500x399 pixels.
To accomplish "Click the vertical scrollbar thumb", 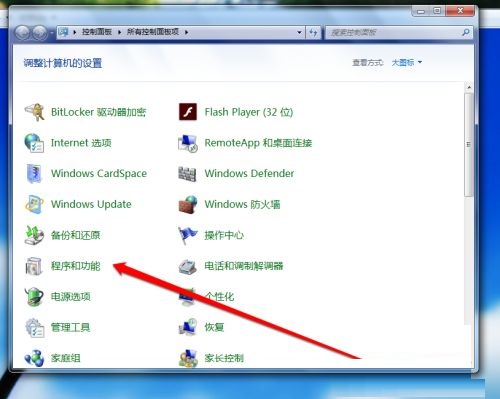I will point(469,145).
